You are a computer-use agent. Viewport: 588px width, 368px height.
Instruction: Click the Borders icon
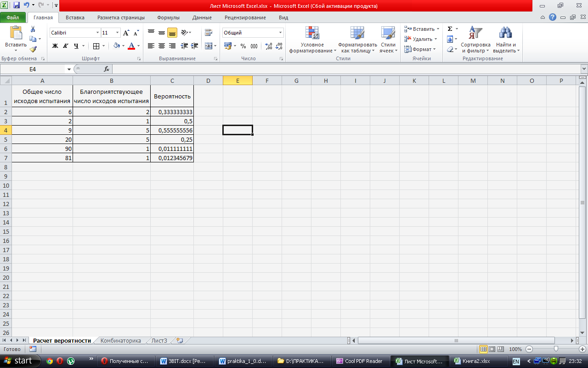[x=96, y=46]
